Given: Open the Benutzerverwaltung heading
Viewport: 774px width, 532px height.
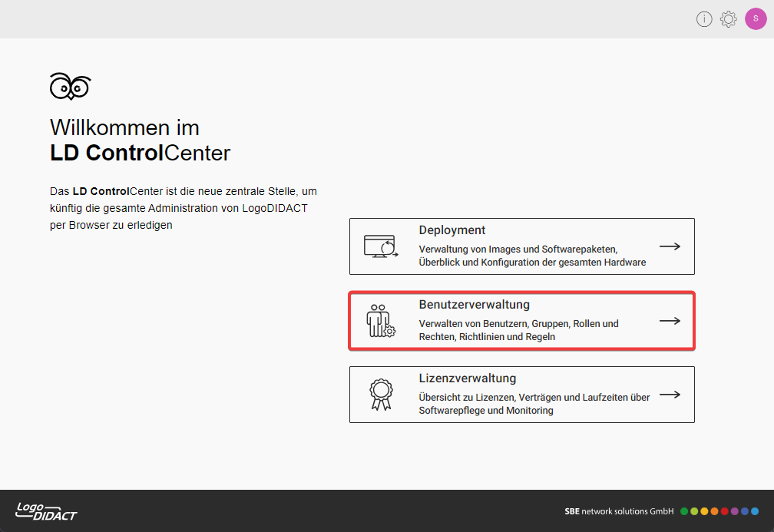Looking at the screenshot, I should [474, 305].
